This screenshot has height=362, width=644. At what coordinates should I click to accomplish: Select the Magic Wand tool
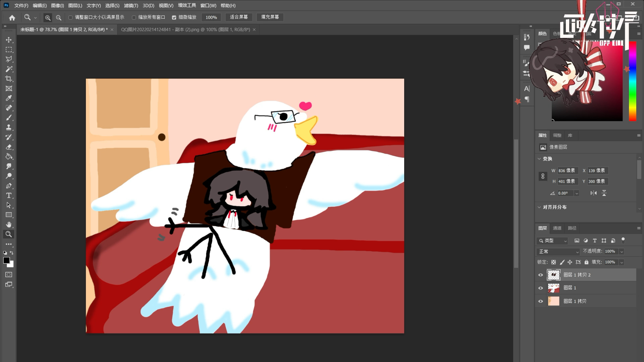point(9,69)
